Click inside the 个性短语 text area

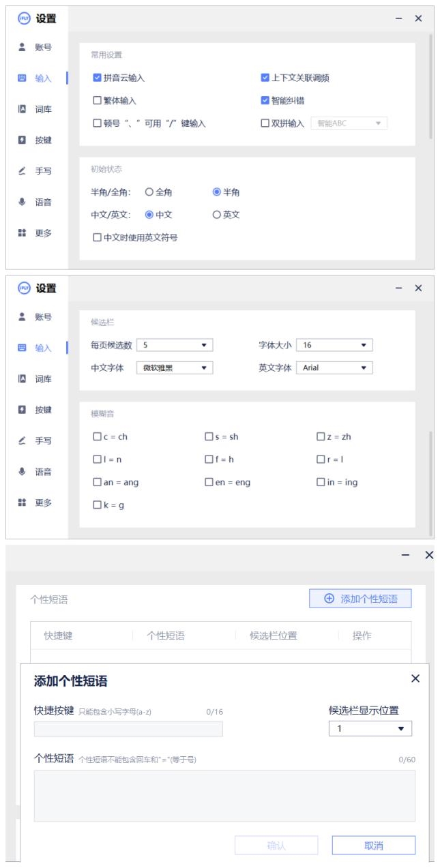point(224,796)
